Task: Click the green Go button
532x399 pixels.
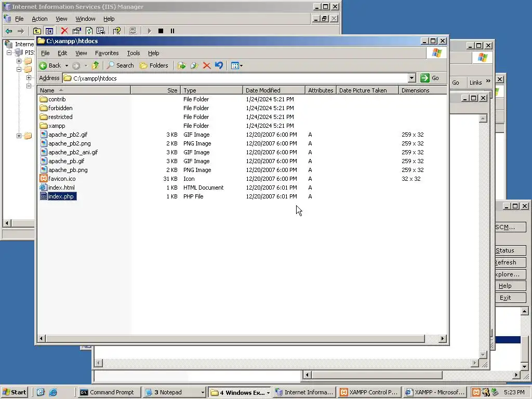Action: pyautogui.click(x=430, y=78)
